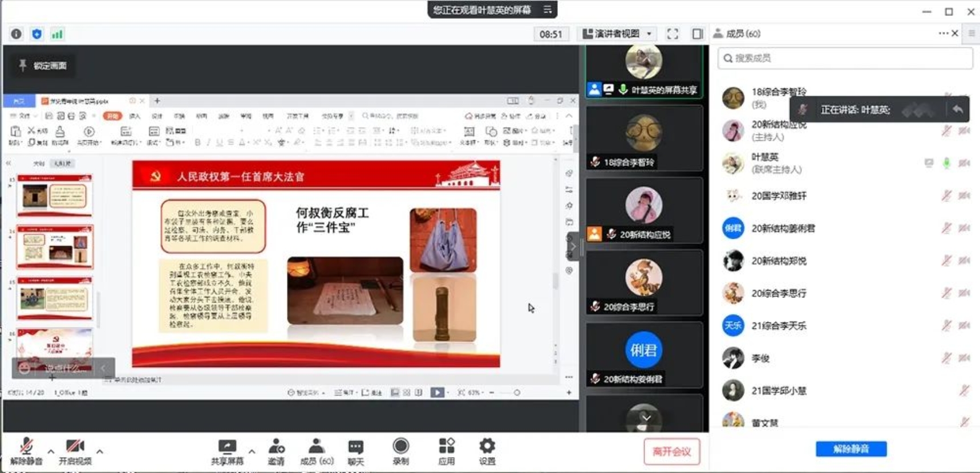
Task: Click slideshow play button in WPS status bar
Action: tap(437, 392)
